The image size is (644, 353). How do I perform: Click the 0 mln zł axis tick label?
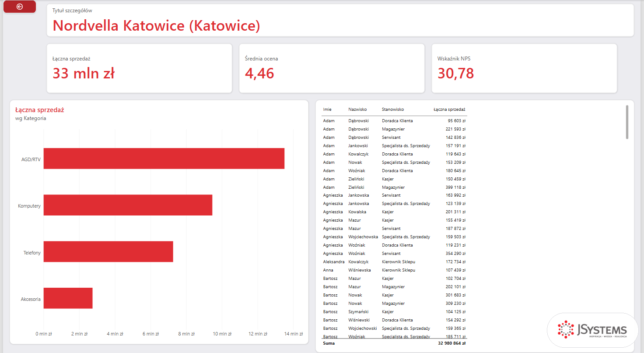point(44,334)
